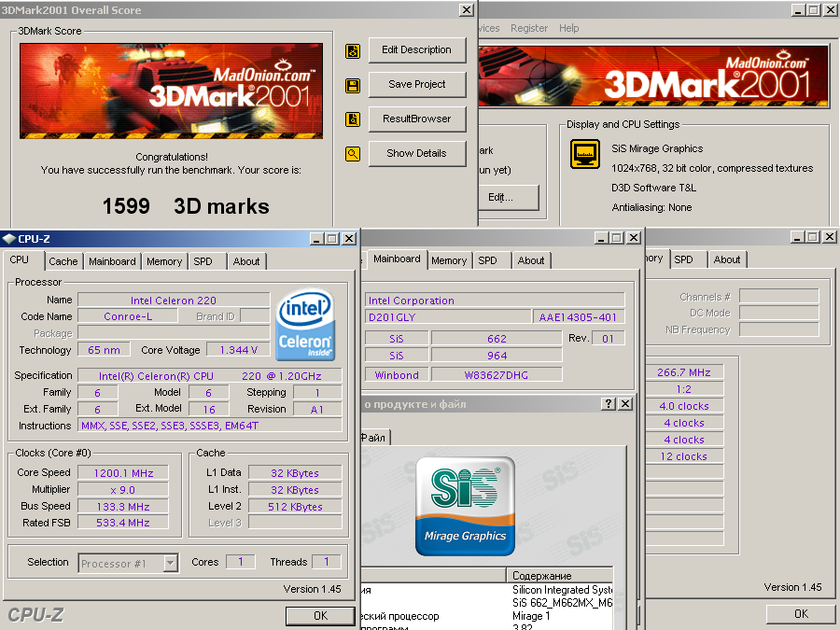Minimize the front CPU-Z window
The width and height of the screenshot is (840, 630).
[x=316, y=238]
